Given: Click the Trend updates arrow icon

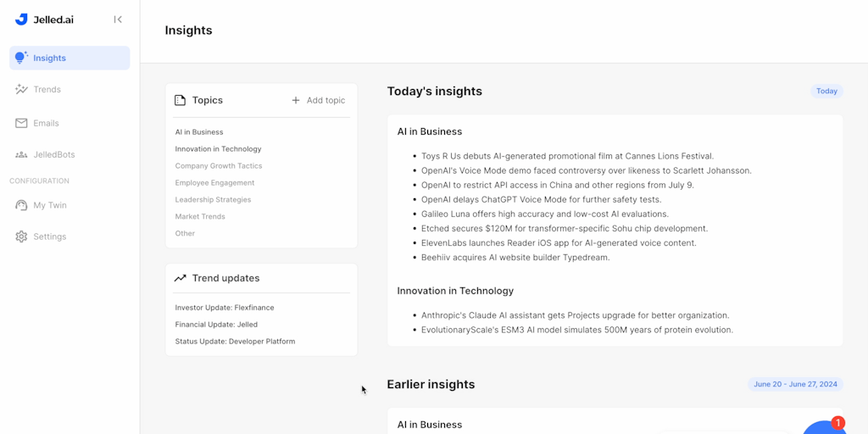Looking at the screenshot, I should 180,278.
